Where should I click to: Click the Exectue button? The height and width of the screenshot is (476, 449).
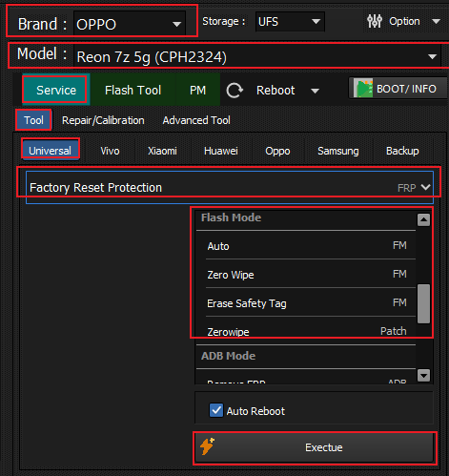click(x=314, y=447)
